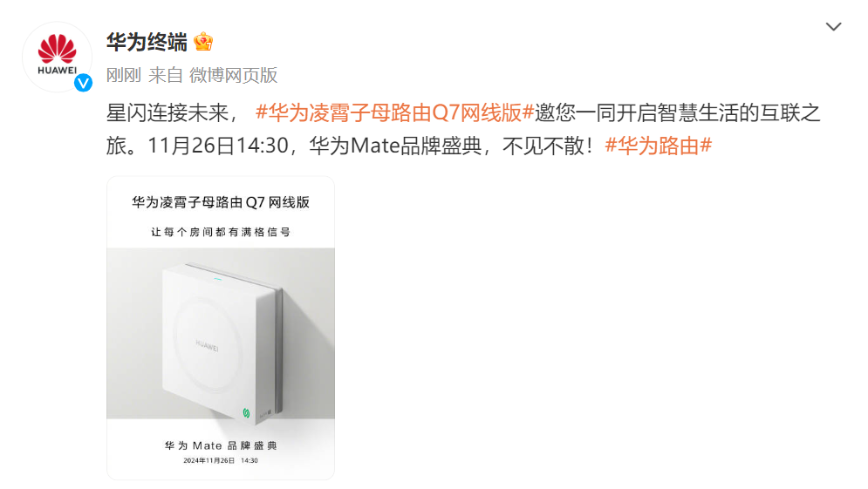Open the router poster image thumbnail
Image resolution: width=868 pixels, height=489 pixels.
[221, 328]
